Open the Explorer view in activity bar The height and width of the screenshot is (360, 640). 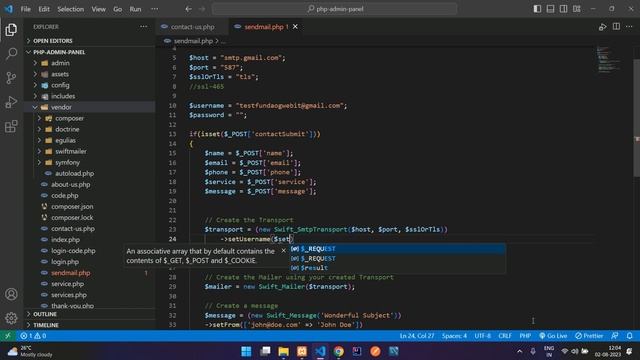[x=11, y=29]
